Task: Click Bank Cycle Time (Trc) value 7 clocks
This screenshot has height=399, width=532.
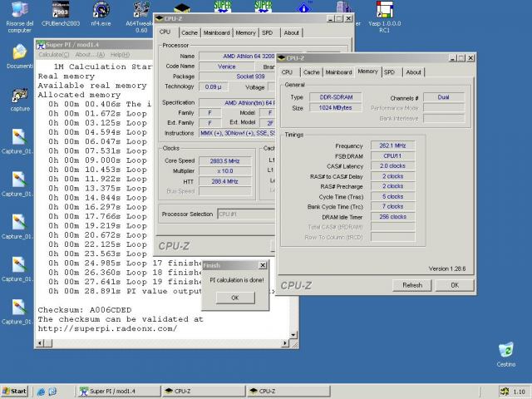Action: (392, 206)
